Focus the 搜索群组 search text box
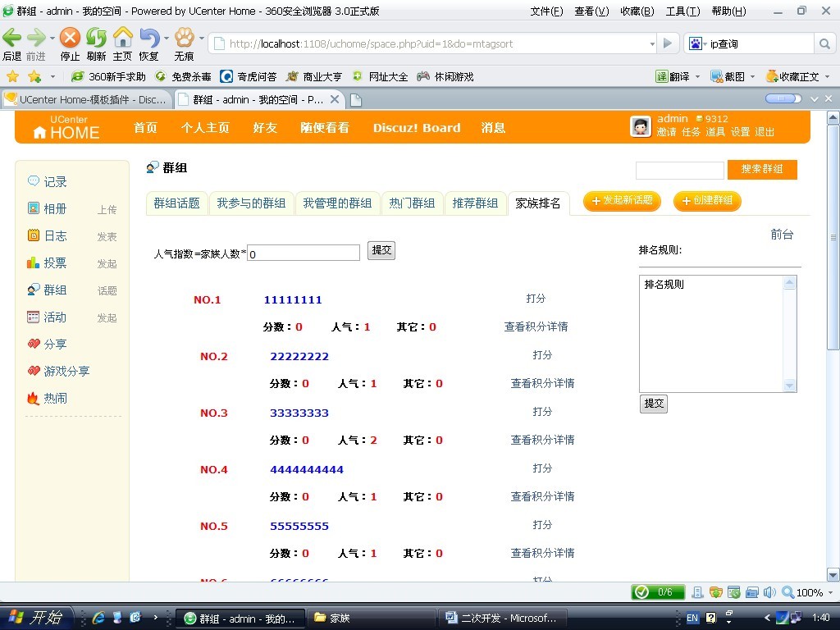Image resolution: width=840 pixels, height=630 pixels. point(680,171)
